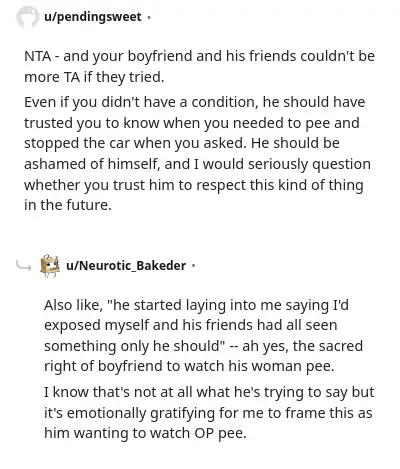Select the paragraph starting "Even if you didn't"
This screenshot has height=469, width=400.
click(x=197, y=153)
